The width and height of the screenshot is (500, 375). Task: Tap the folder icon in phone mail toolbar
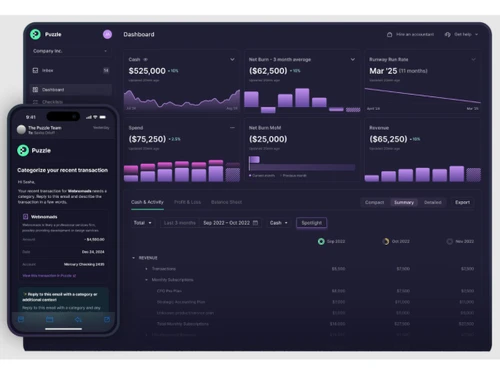click(50, 319)
